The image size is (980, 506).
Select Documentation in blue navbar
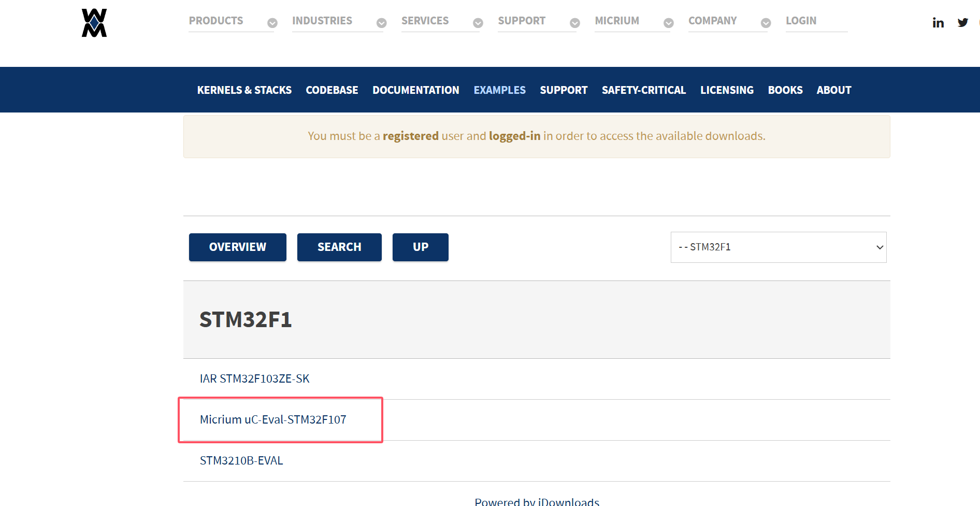click(416, 90)
